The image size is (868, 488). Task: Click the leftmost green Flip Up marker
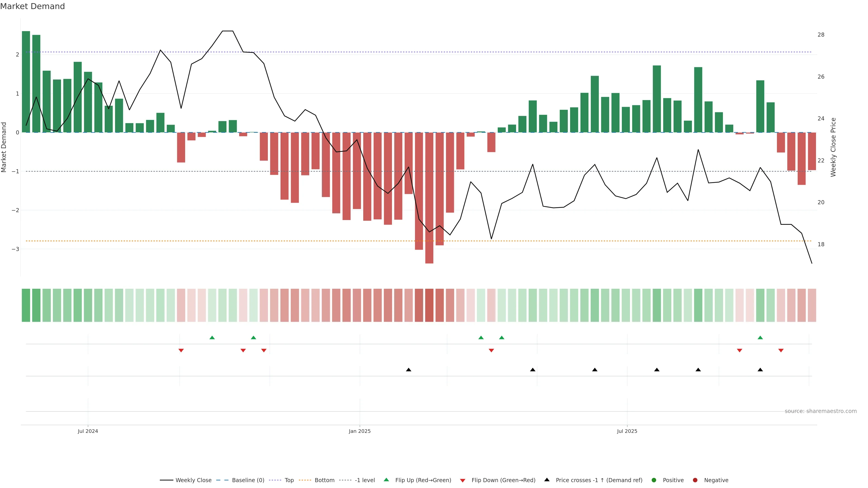pyautogui.click(x=212, y=338)
